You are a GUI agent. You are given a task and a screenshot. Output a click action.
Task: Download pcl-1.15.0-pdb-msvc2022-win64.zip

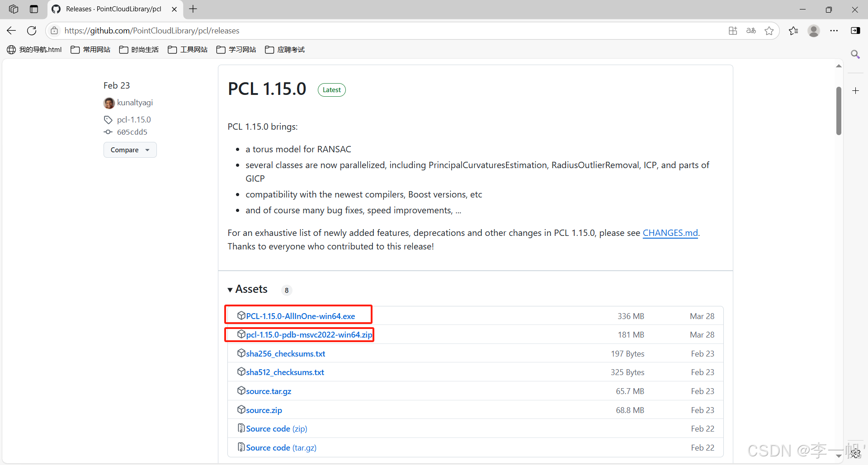tap(309, 335)
